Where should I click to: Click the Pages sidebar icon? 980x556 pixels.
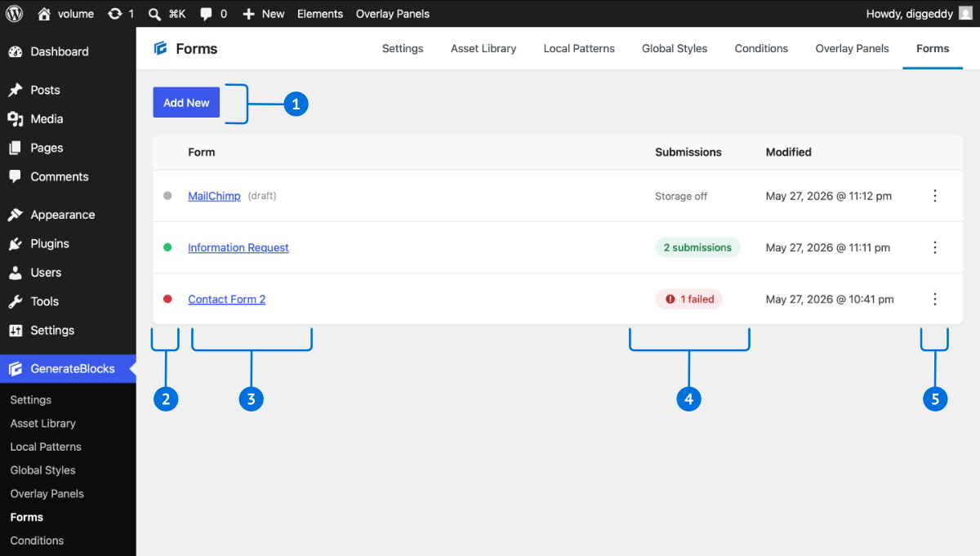pos(16,148)
